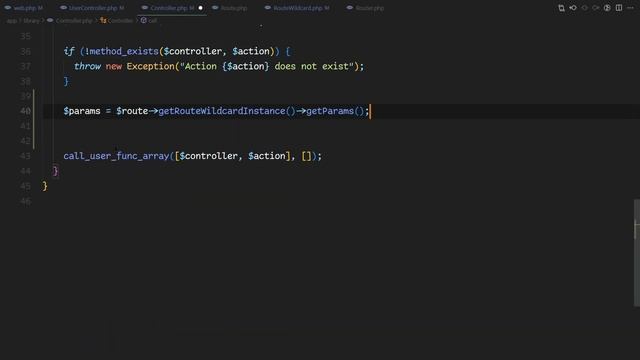Click the '$params' variable on line 40
The width and height of the screenshot is (640, 360).
point(82,111)
